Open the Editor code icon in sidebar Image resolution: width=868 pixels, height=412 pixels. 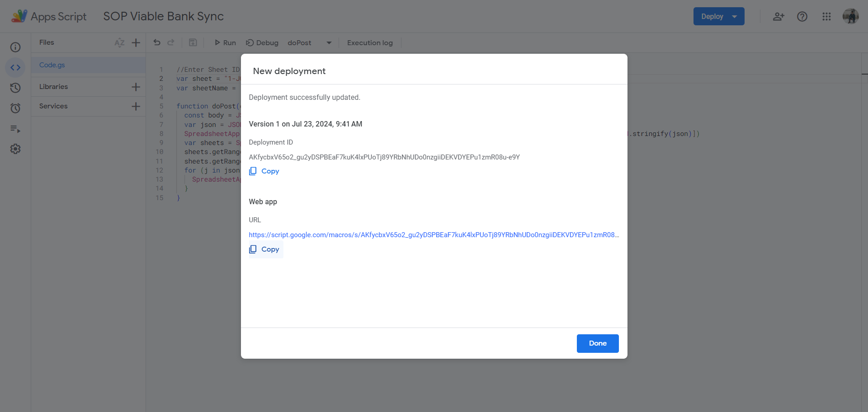tap(15, 67)
